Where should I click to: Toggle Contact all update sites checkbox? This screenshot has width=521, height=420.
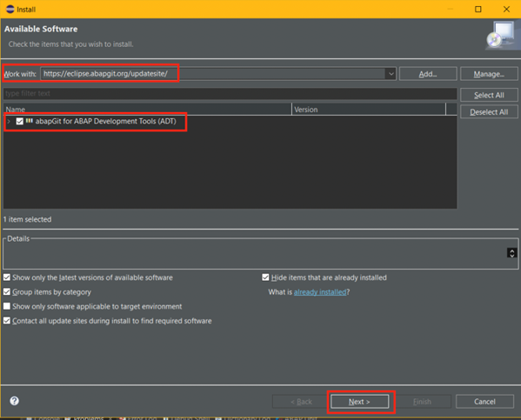[7, 321]
